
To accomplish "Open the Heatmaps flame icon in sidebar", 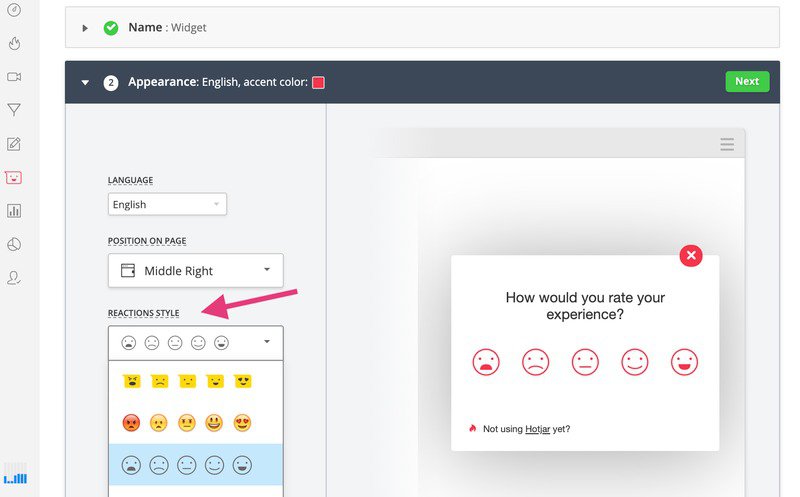I will pos(14,44).
